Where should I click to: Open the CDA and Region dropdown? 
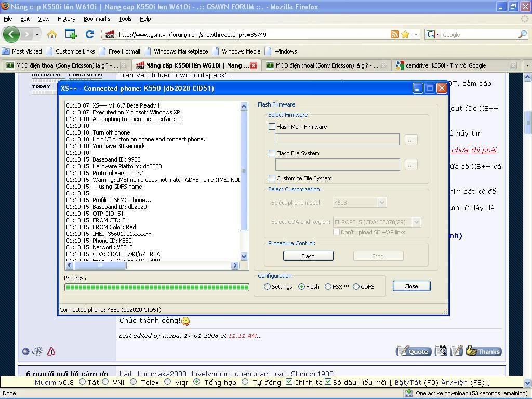click(x=416, y=222)
